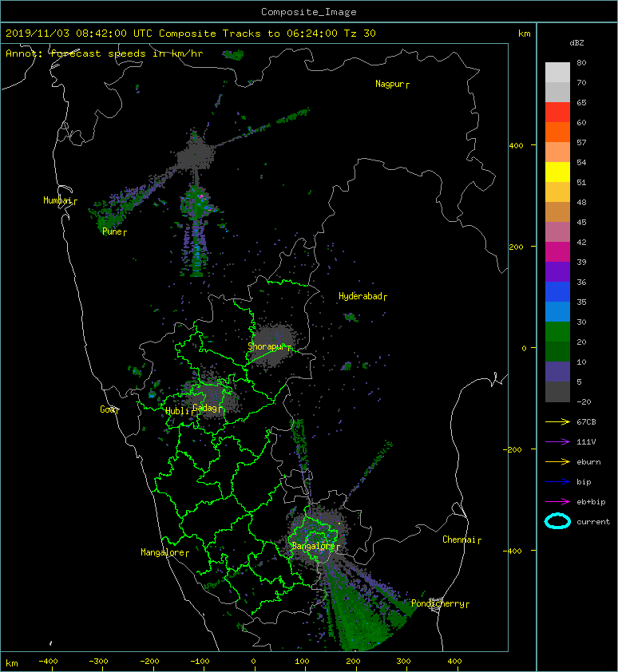Pick the blue 35 dBZ color swatch
The image size is (618, 672).
click(557, 292)
